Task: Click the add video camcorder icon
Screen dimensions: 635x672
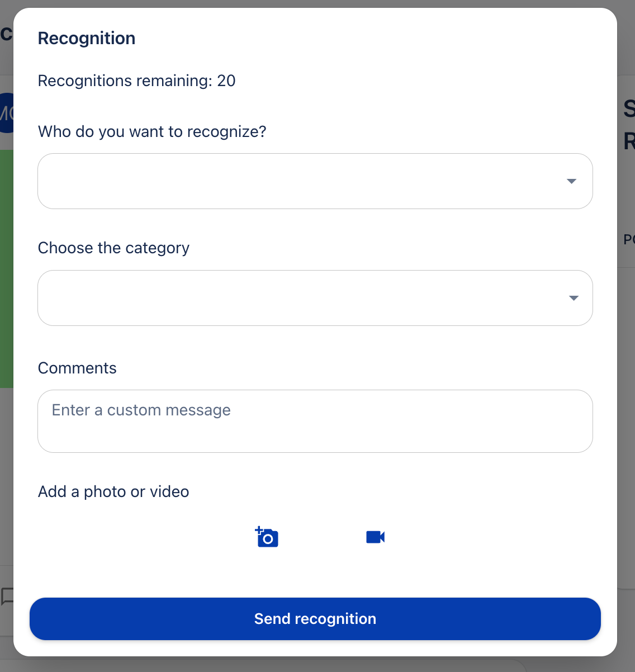Action: [x=375, y=537]
